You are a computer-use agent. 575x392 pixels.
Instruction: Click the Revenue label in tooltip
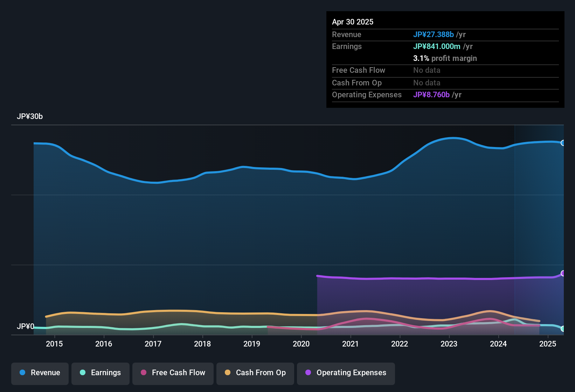tap(347, 35)
